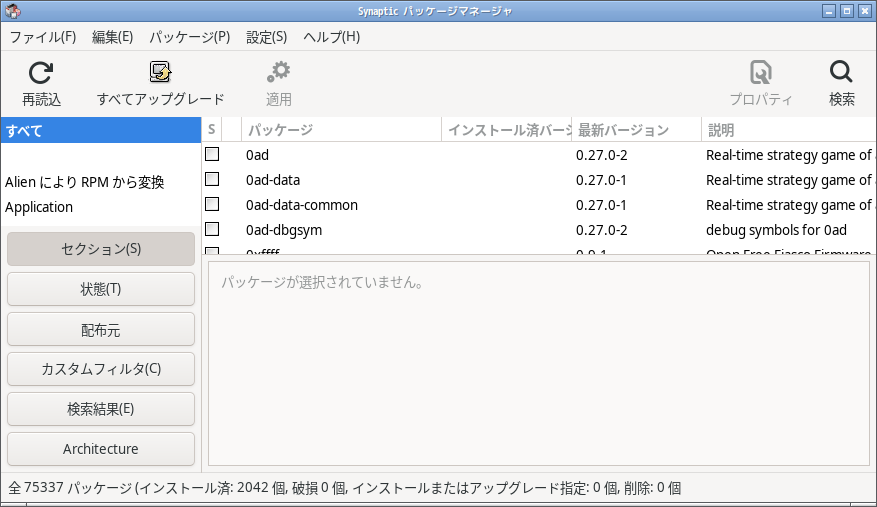877x507 pixels.
Task: Click the 状態(T) filter button
Action: pyautogui.click(x=101, y=289)
